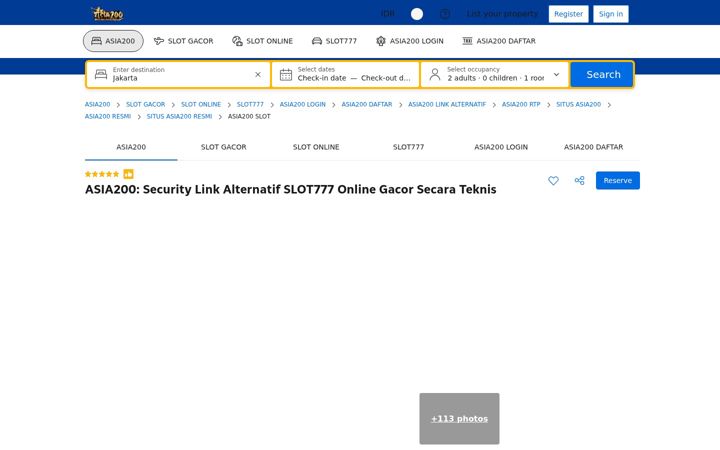This screenshot has height=450, width=720.
Task: Open the SLOT ONLINE breadcrumb link
Action: (201, 104)
